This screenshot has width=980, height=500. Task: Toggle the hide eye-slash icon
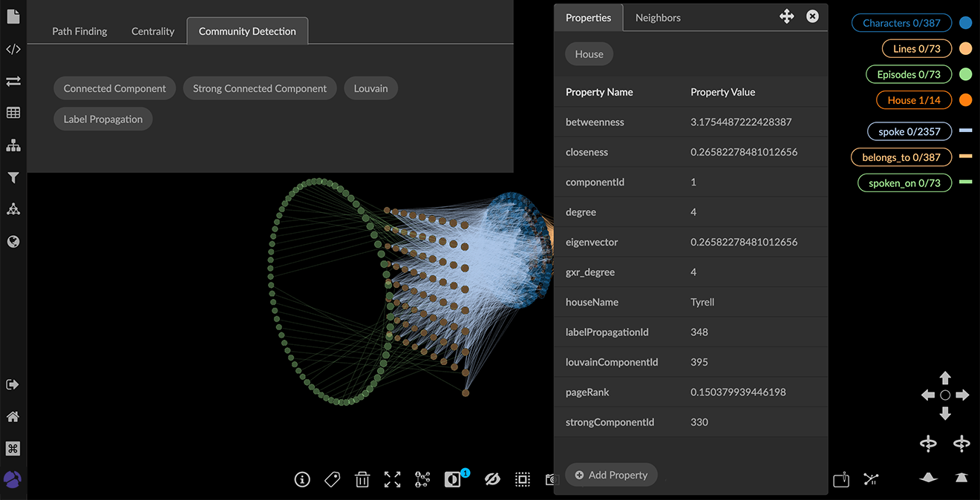click(x=492, y=479)
